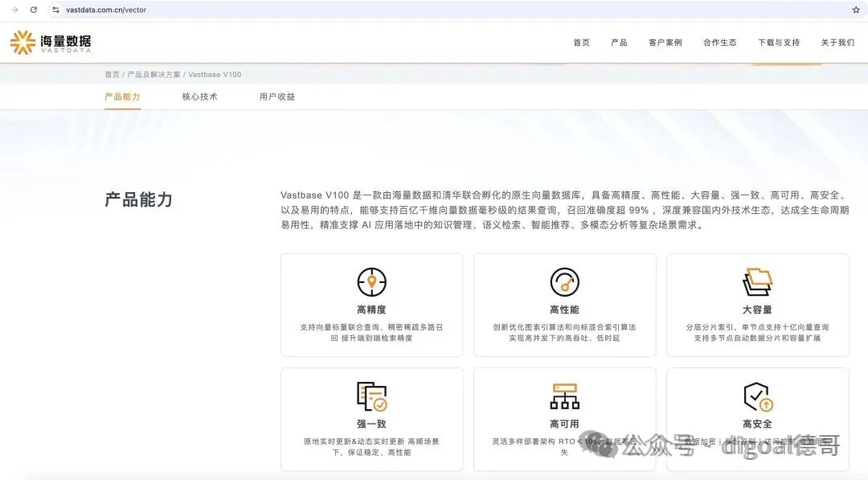Click 首页 breadcrumb link

click(113, 74)
